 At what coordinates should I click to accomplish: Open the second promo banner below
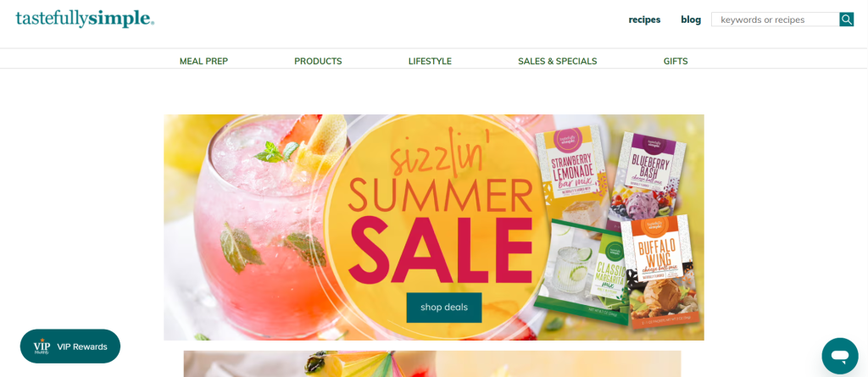[432, 363]
